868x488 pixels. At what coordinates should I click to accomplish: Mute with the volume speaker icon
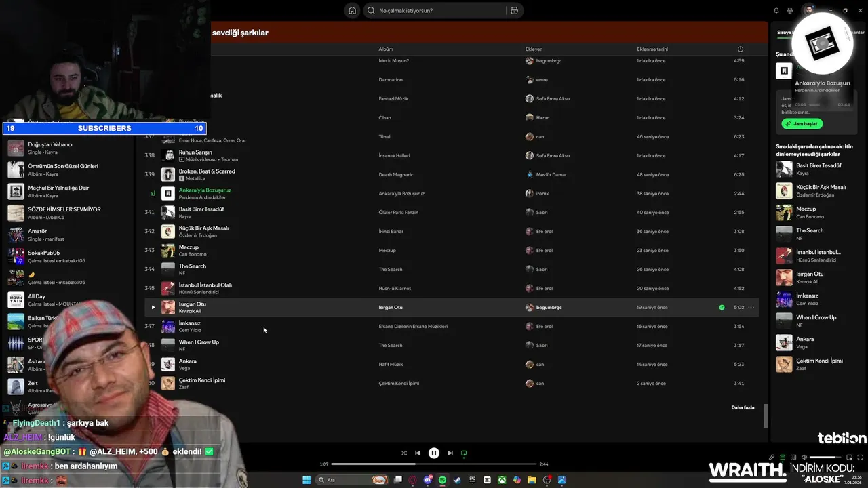[x=804, y=457]
